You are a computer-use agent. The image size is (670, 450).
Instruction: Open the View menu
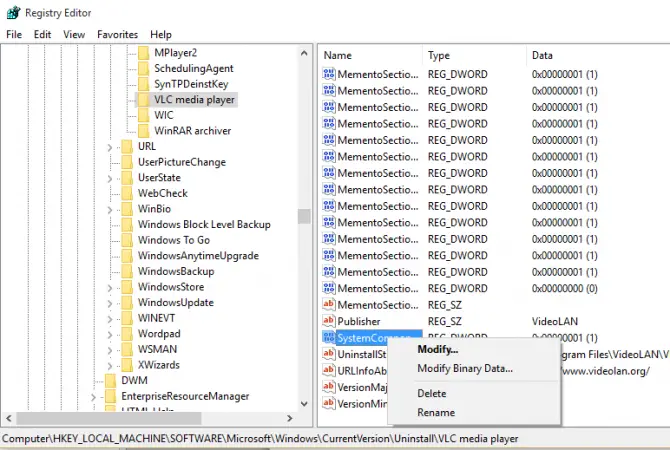[74, 35]
